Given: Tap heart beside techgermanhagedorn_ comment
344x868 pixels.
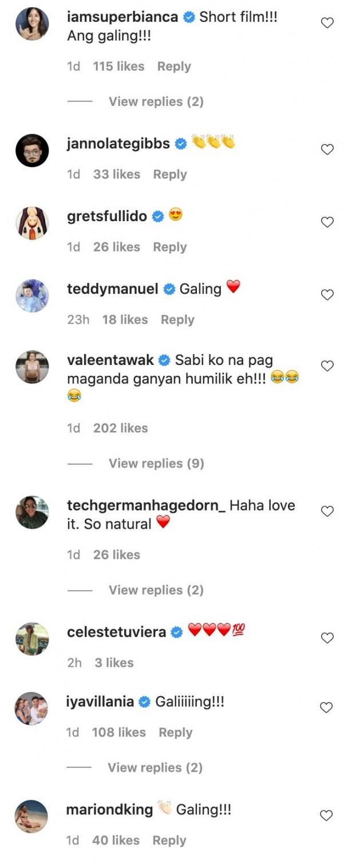Looking at the screenshot, I should coord(327,511).
